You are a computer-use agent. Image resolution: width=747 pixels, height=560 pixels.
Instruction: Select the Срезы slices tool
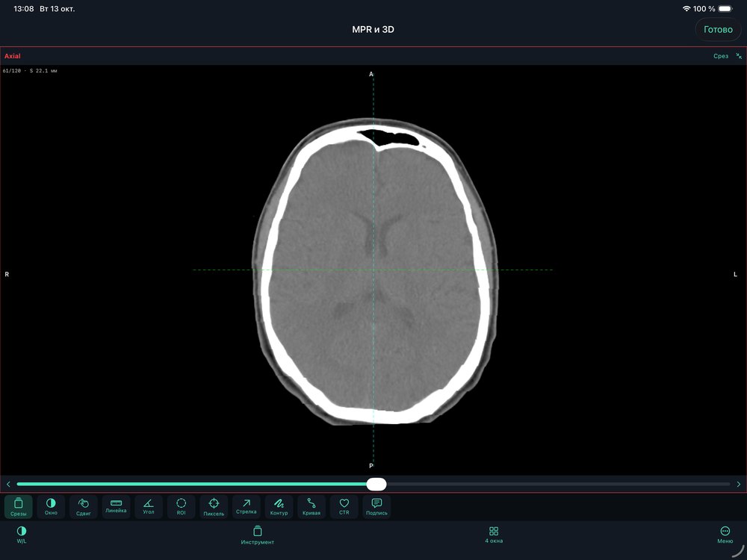coord(19,507)
